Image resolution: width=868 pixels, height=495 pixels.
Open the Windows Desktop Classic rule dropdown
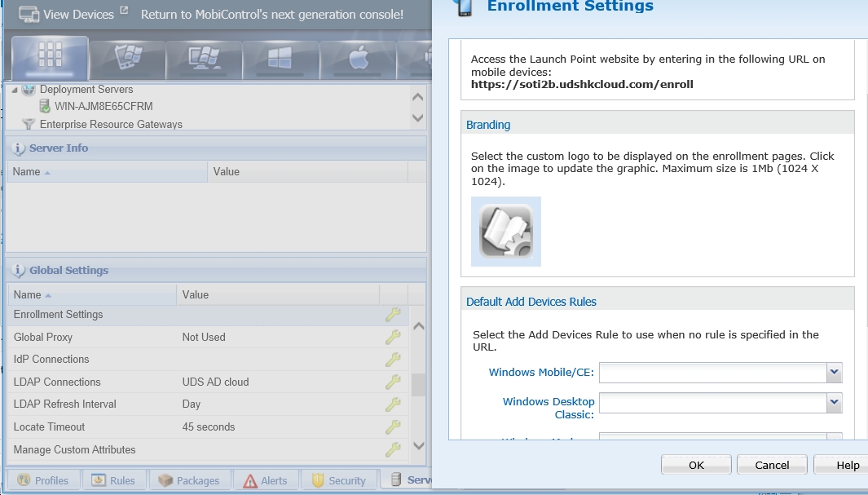[x=833, y=402]
